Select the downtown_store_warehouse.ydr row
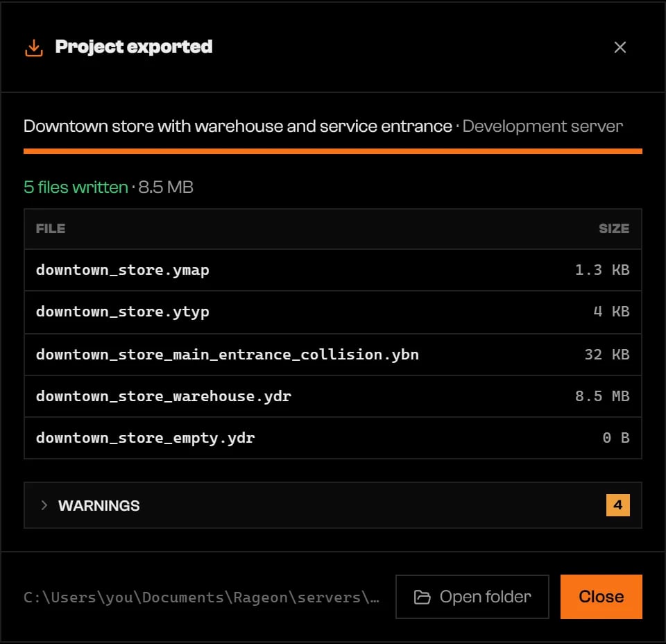Viewport: 666px width, 644px height. click(332, 396)
